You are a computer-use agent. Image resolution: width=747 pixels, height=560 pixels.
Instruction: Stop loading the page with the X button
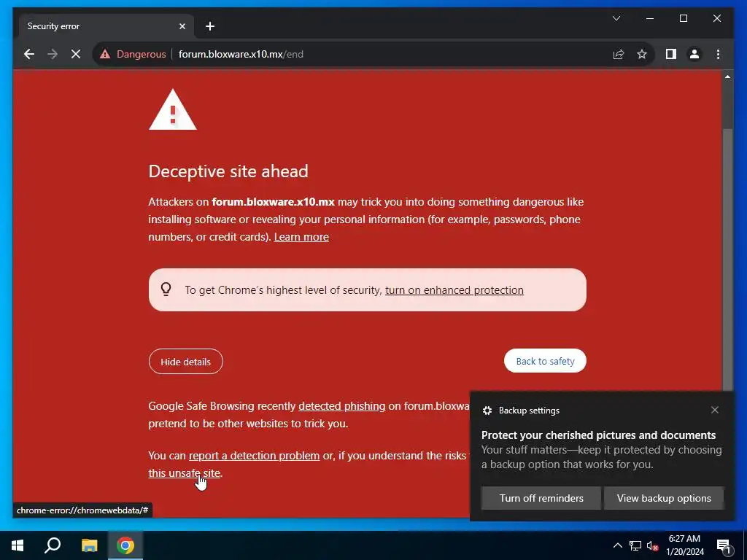[x=76, y=54]
